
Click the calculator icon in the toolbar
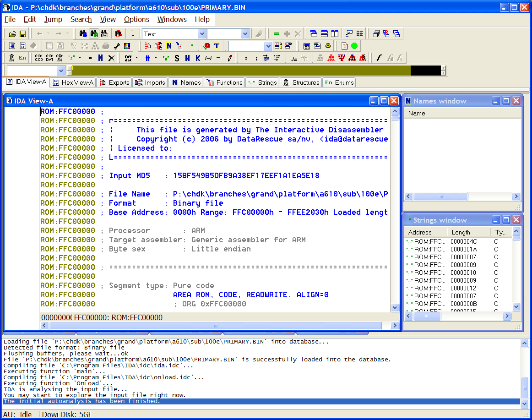(x=307, y=46)
